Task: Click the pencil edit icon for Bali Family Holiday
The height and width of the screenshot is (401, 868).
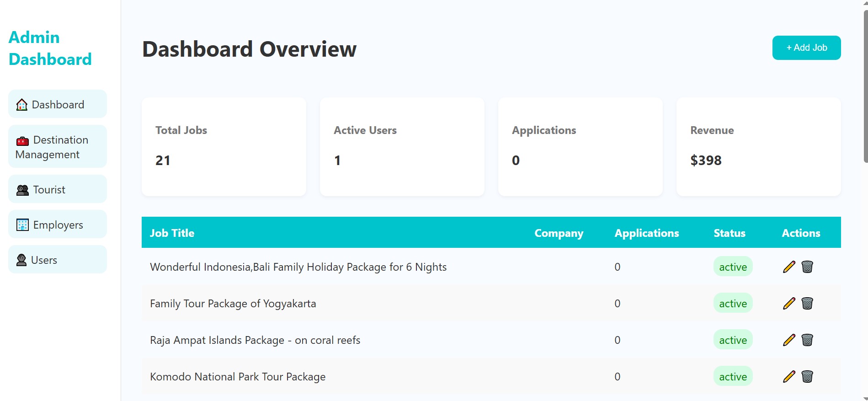Action: [x=789, y=267]
